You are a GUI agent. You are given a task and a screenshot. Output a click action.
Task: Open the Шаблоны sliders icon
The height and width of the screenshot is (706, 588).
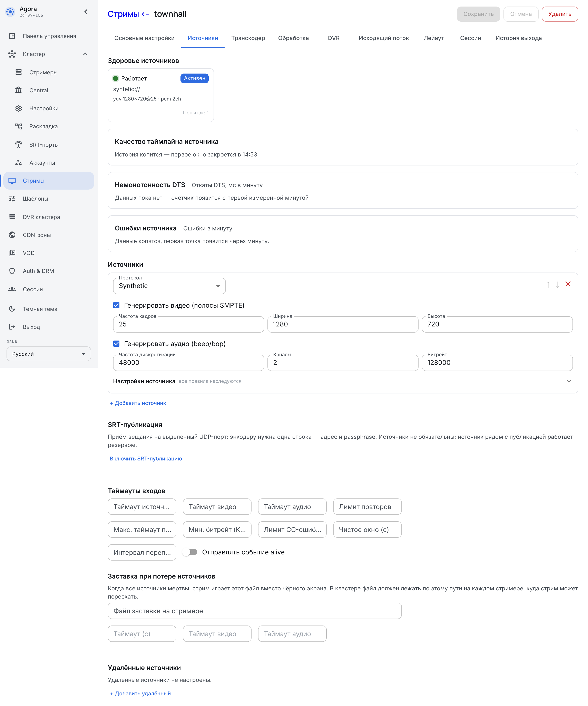[x=12, y=199]
